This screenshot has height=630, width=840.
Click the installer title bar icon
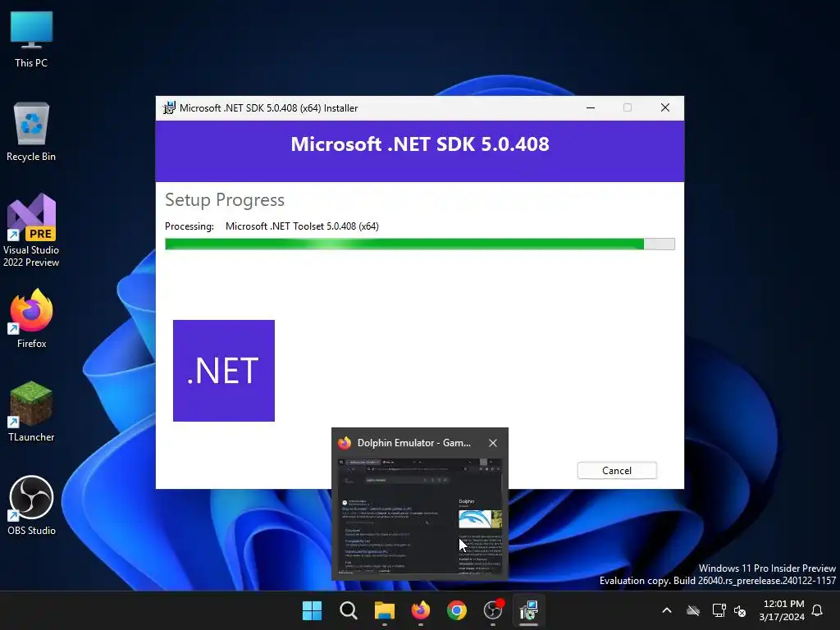click(x=169, y=107)
